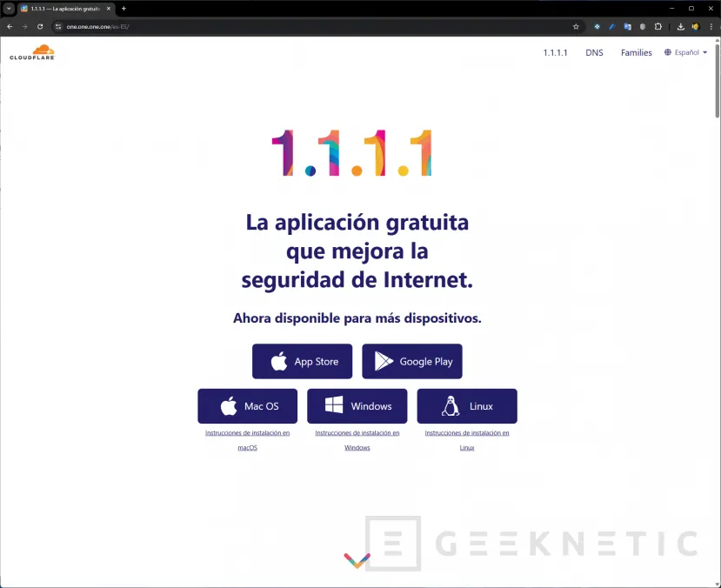
Task: Open the gray shield extension icon
Action: pyautogui.click(x=643, y=27)
